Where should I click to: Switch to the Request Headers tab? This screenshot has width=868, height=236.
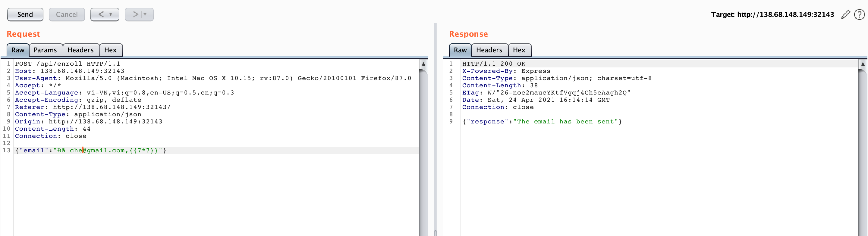coord(80,50)
